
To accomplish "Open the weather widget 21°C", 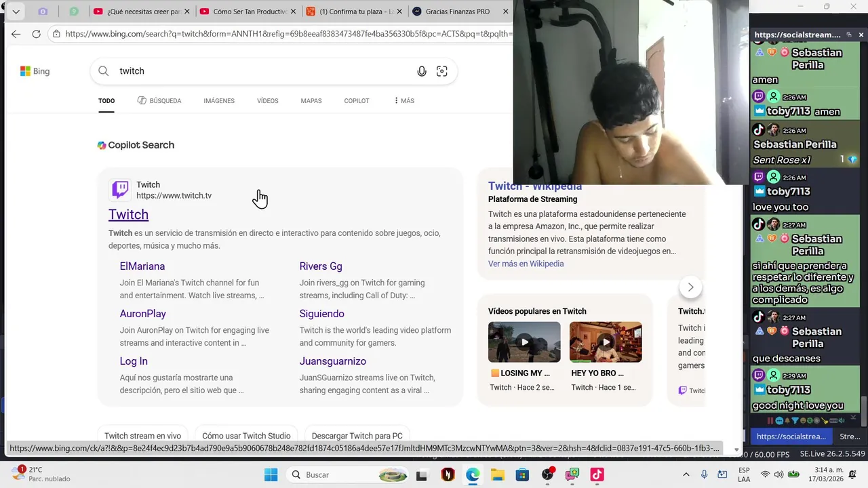I will (41, 474).
